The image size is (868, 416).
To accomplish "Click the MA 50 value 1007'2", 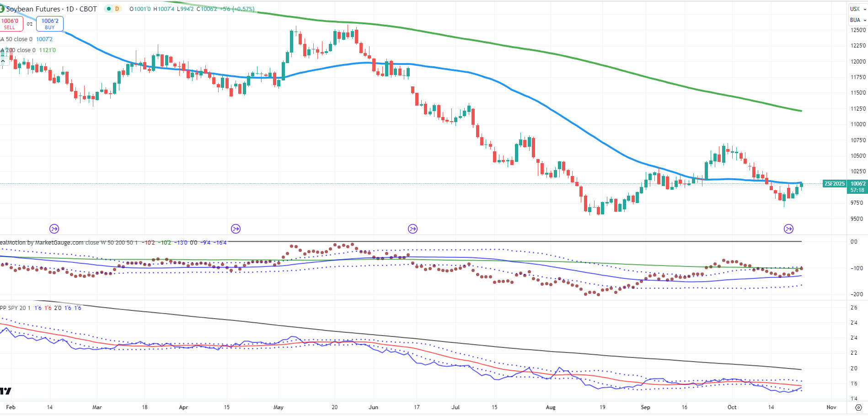I will coord(44,39).
